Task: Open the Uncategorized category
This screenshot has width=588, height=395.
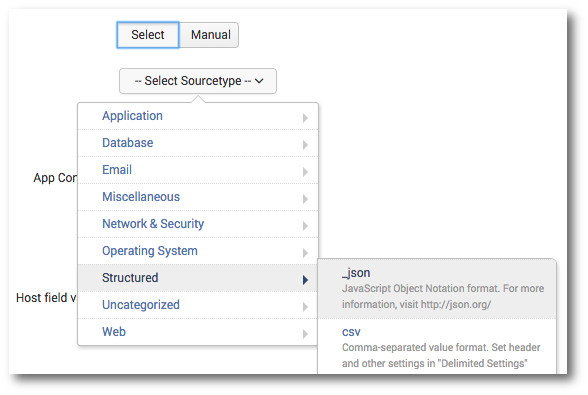Action: [198, 305]
